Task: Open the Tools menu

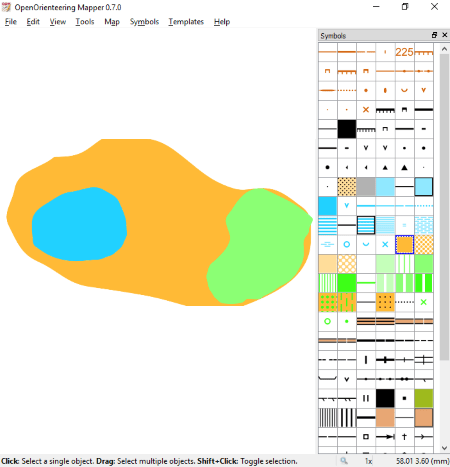Action: [85, 22]
